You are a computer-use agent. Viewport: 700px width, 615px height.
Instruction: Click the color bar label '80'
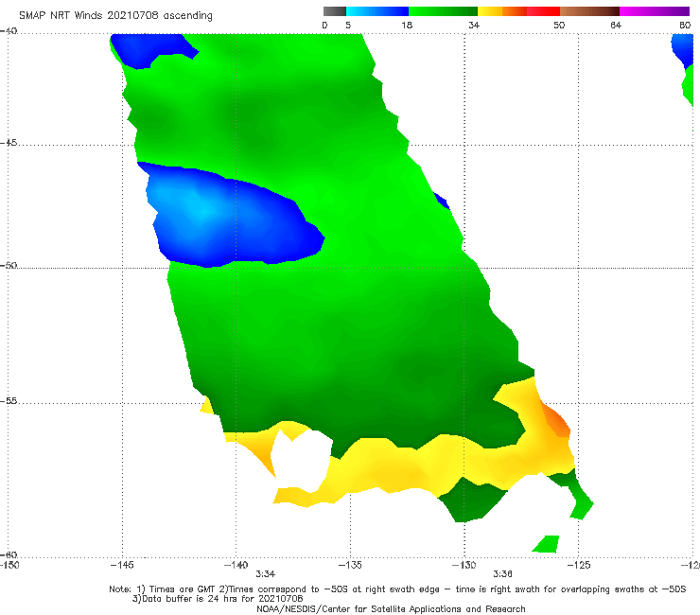[x=685, y=26]
